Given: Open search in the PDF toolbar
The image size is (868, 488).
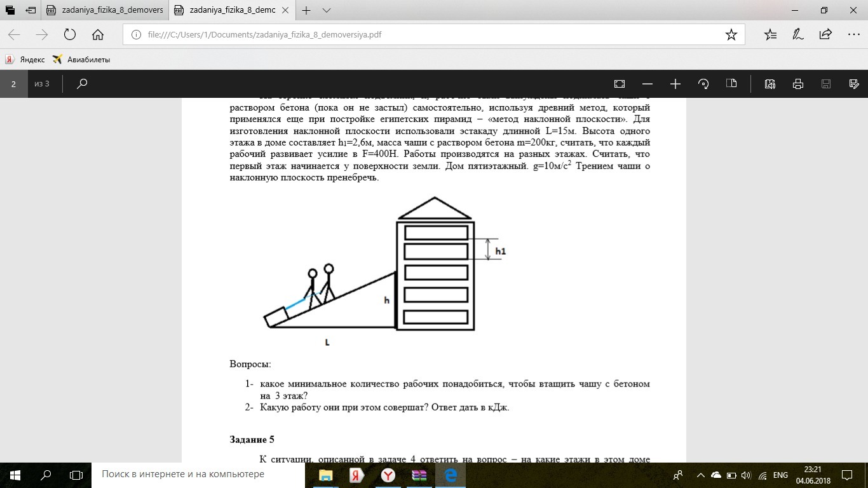Looking at the screenshot, I should 82,84.
